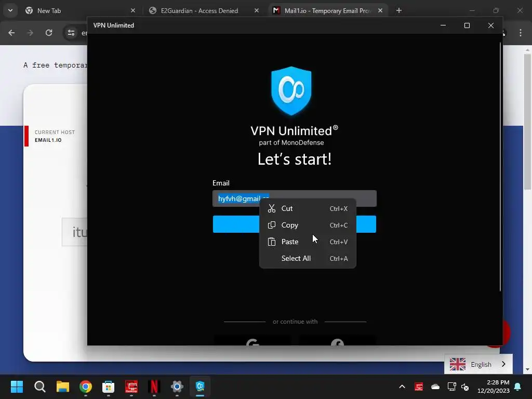Open File Explorer from taskbar
This screenshot has height=399, width=532.
click(x=63, y=387)
